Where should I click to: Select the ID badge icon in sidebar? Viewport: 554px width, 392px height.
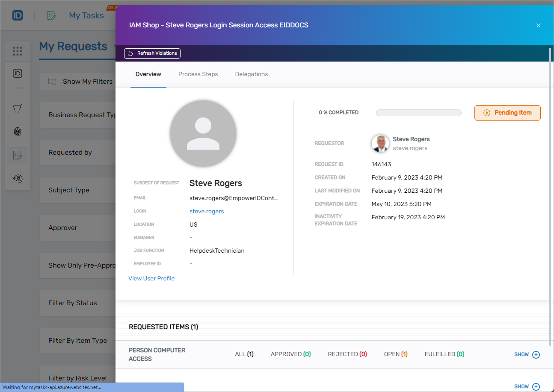pyautogui.click(x=18, y=74)
